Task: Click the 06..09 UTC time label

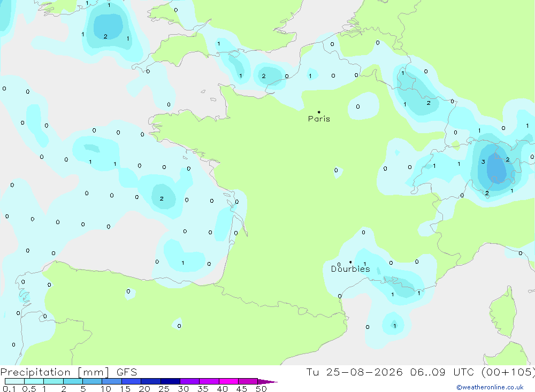Action: pos(442,372)
